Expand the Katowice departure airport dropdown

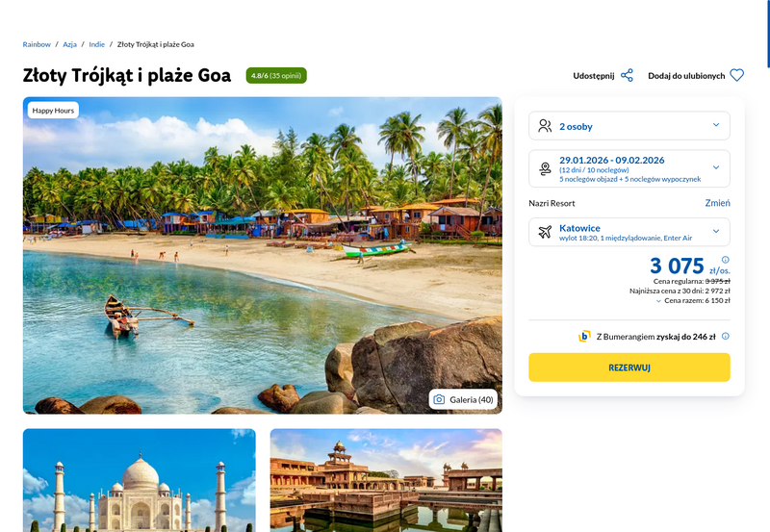coord(629,232)
